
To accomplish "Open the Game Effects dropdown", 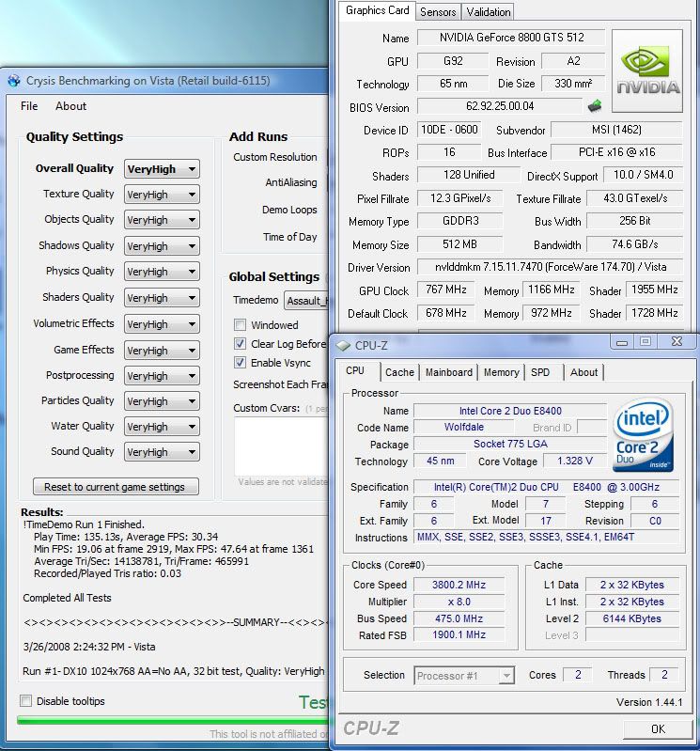I will 162,351.
